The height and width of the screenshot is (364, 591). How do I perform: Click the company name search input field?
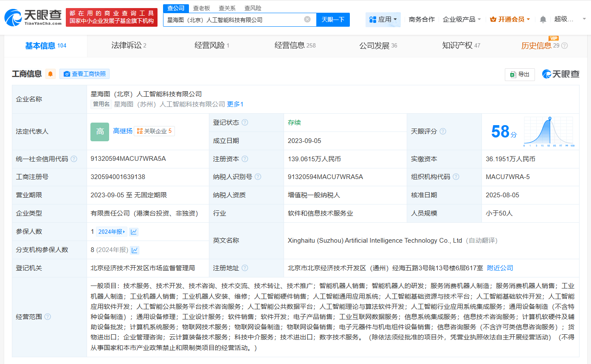click(x=234, y=20)
